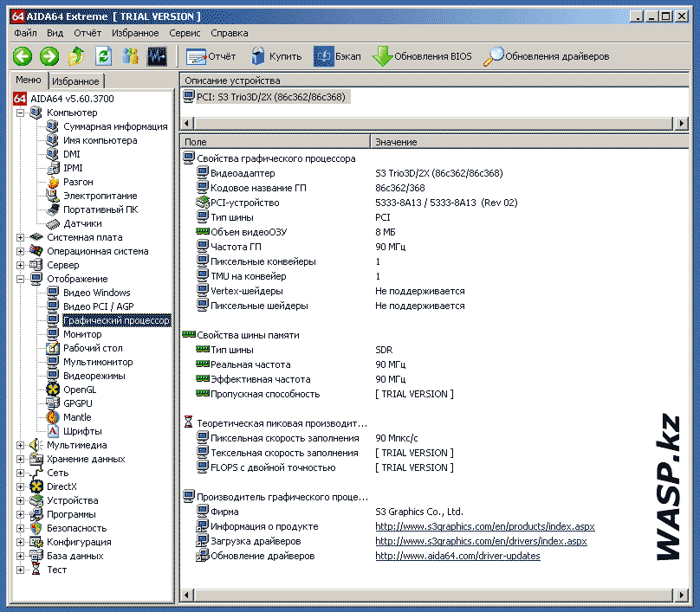Select Рабочий стол tree item
This screenshot has width=700, height=612.
pyautogui.click(x=93, y=348)
